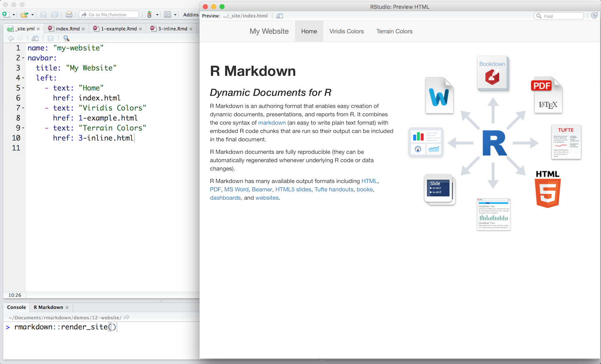Open the panes layout dropdown arrow
Image resolution: width=601 pixels, height=364 pixels.
175,15
